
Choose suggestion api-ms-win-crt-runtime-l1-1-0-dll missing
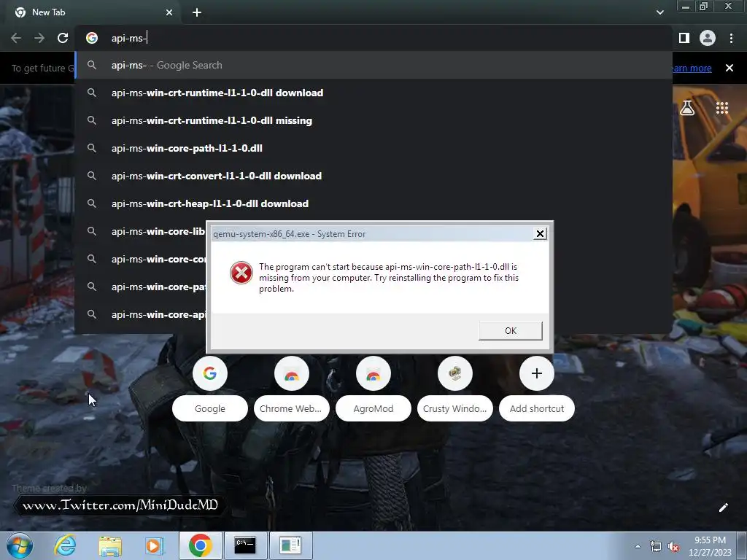tap(373, 120)
